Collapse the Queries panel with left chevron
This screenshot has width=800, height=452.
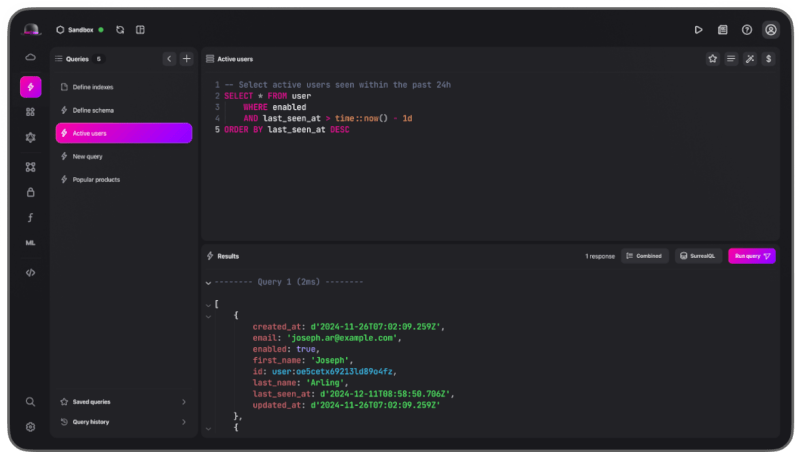pyautogui.click(x=169, y=59)
